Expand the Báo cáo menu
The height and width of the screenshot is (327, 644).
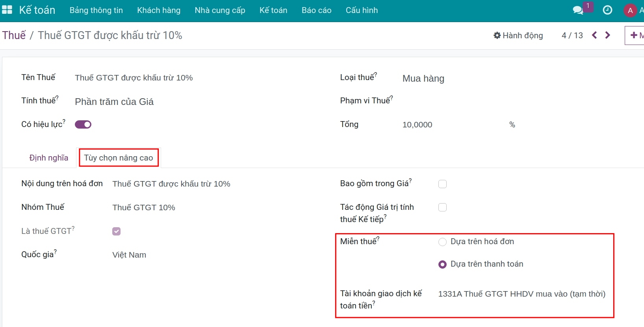[x=316, y=10]
